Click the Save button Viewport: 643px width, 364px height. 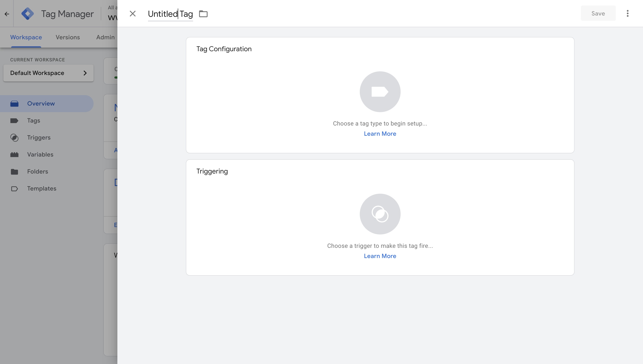click(598, 14)
